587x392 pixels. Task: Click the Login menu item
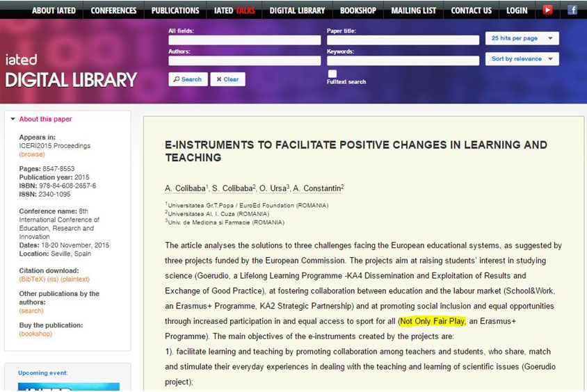coord(517,10)
